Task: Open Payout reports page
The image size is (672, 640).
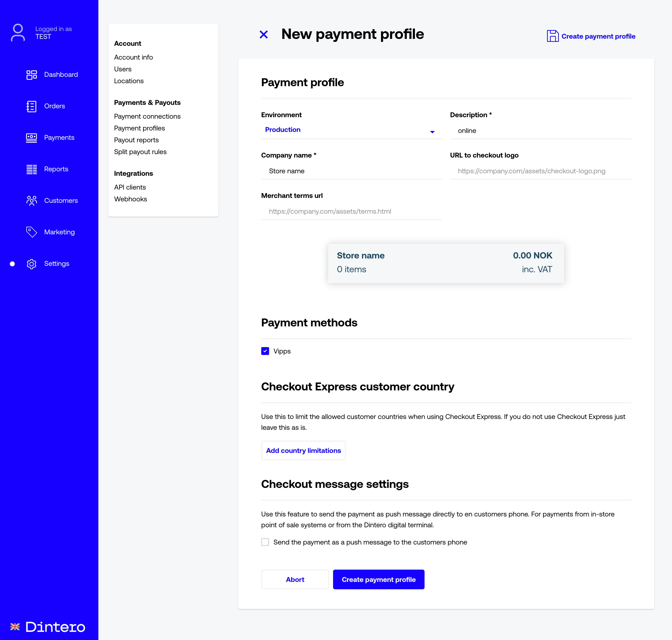Action: coord(136,140)
